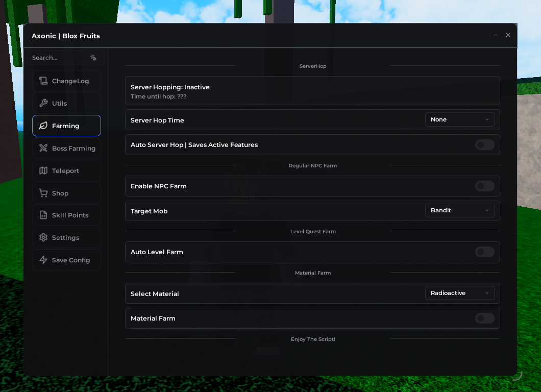Image resolution: width=541 pixels, height=392 pixels.
Task: Focus the Search input field
Action: [x=65, y=58]
